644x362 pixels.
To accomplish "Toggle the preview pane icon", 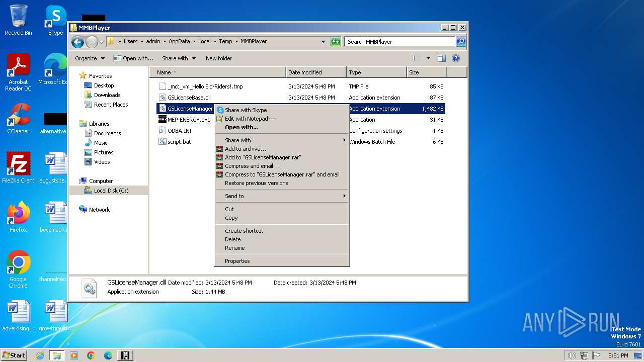I will (x=441, y=58).
